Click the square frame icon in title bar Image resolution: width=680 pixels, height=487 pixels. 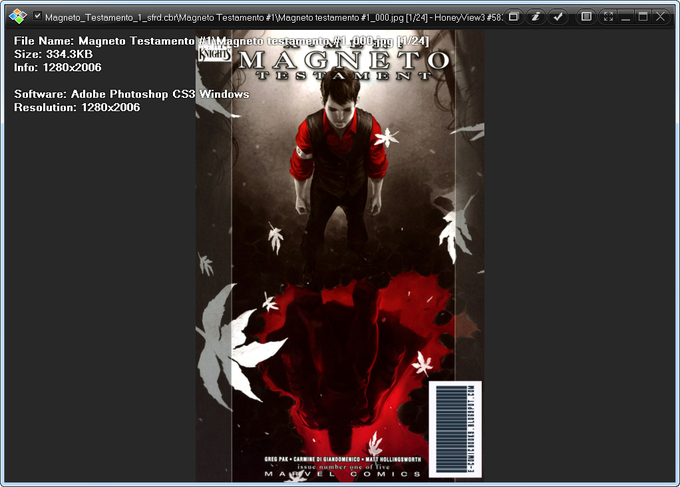pyautogui.click(x=586, y=17)
